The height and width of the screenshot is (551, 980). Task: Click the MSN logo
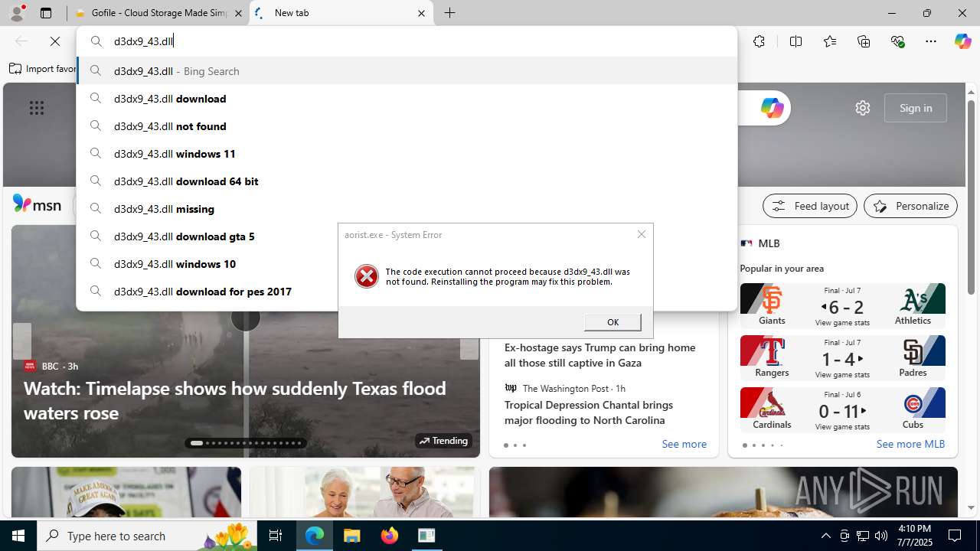(x=37, y=204)
